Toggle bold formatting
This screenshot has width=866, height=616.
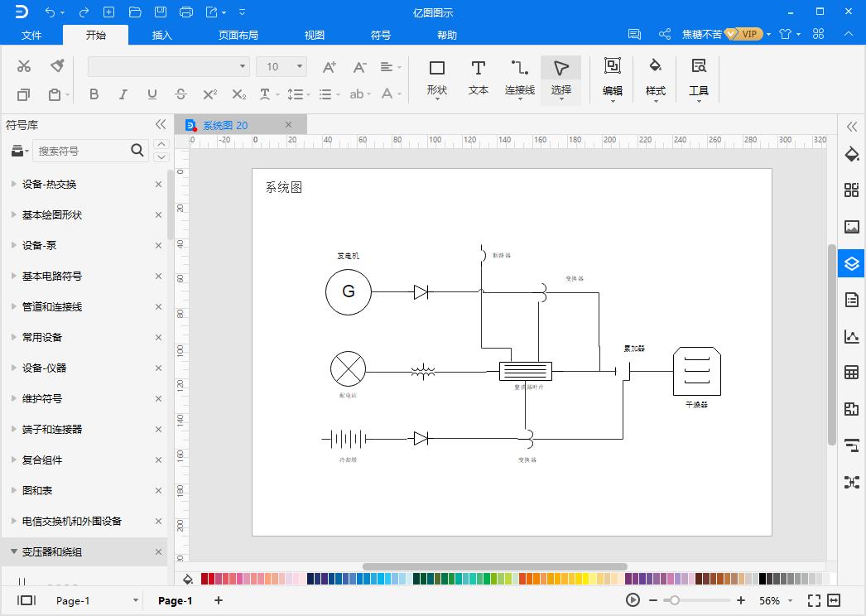(94, 94)
